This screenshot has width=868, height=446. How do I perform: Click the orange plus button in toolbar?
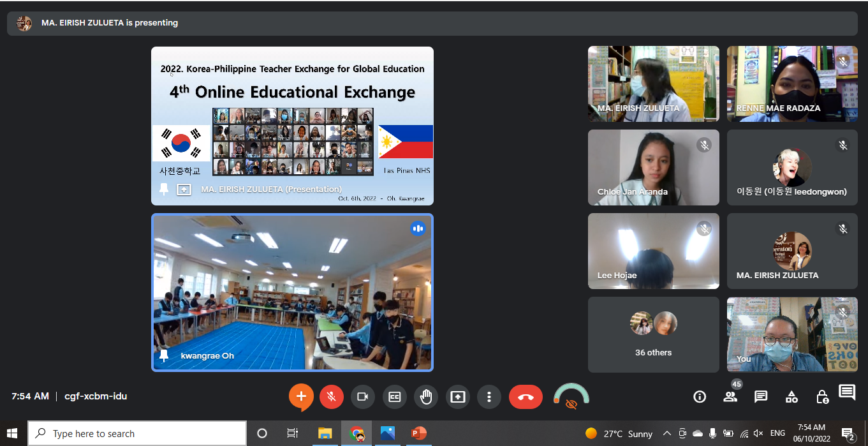pyautogui.click(x=301, y=397)
